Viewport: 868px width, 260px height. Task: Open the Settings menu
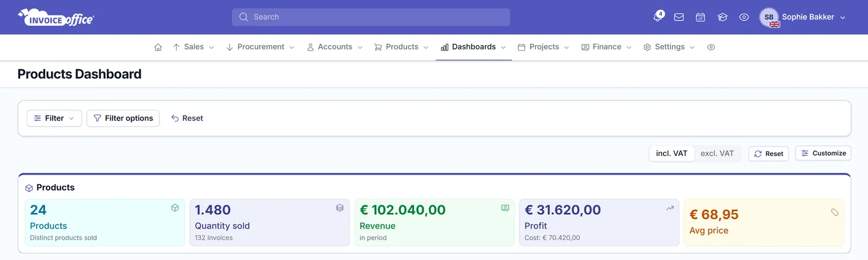(670, 47)
